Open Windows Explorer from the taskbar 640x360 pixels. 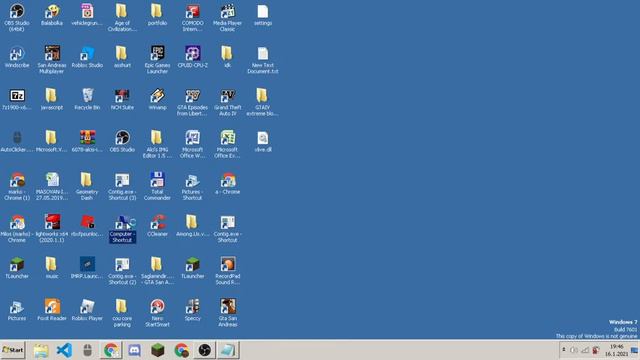[x=40, y=350]
